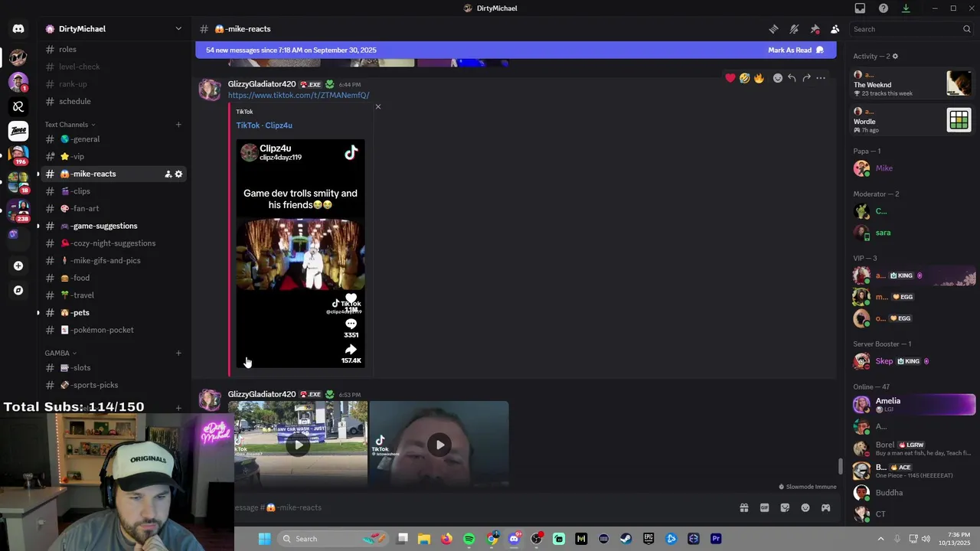The image size is (980, 551).
Task: Open mike-reacts channel settings gear
Action: coord(179,174)
